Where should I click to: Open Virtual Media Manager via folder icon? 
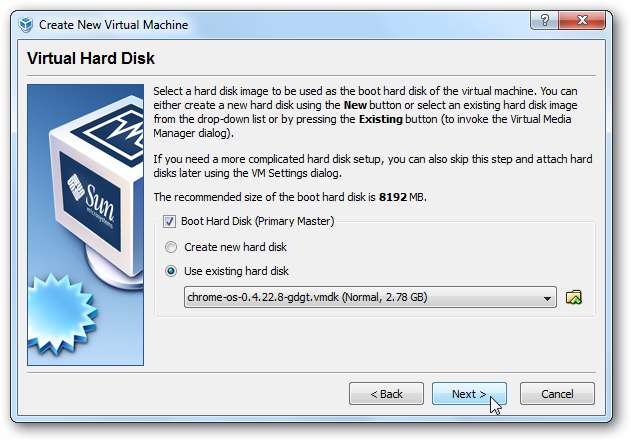pos(573,297)
